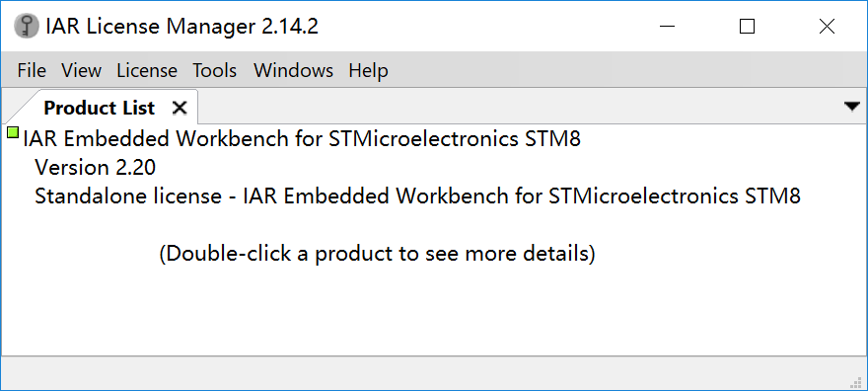Open the Tools menu
The image size is (868, 391).
[215, 70]
